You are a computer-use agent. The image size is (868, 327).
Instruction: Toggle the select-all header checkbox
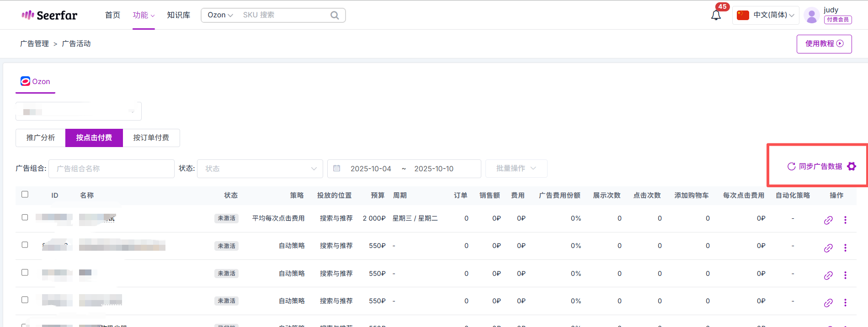[x=25, y=195]
